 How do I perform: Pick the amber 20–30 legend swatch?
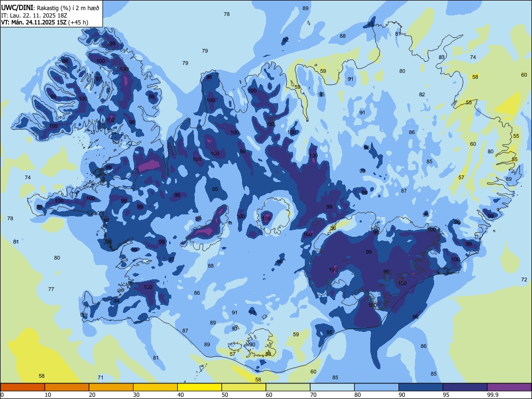tap(111, 387)
